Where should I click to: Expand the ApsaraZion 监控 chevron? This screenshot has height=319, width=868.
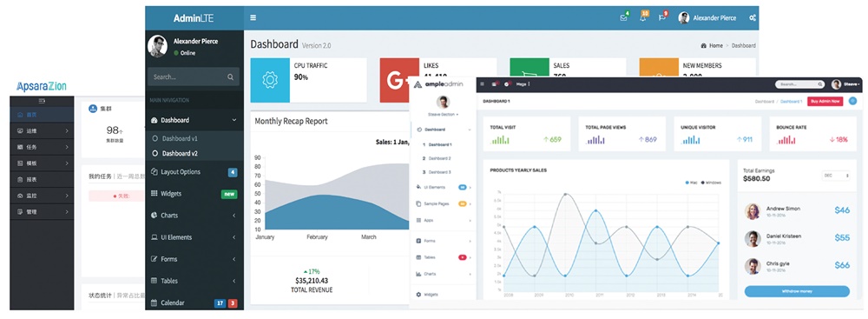(67, 196)
